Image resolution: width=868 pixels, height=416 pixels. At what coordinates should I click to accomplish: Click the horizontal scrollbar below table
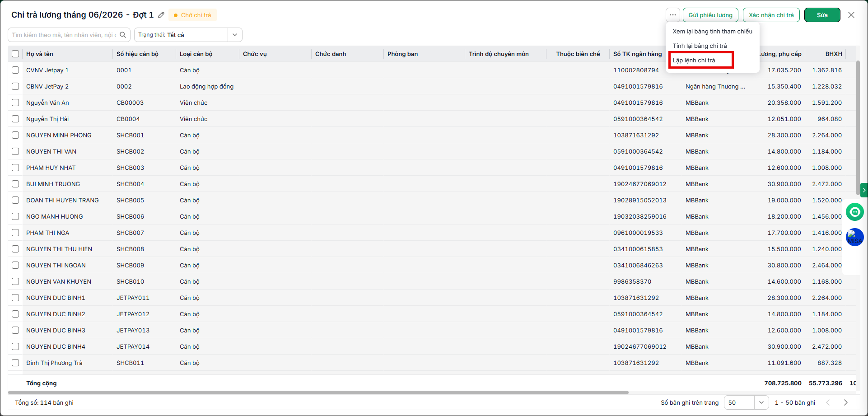pyautogui.click(x=318, y=393)
